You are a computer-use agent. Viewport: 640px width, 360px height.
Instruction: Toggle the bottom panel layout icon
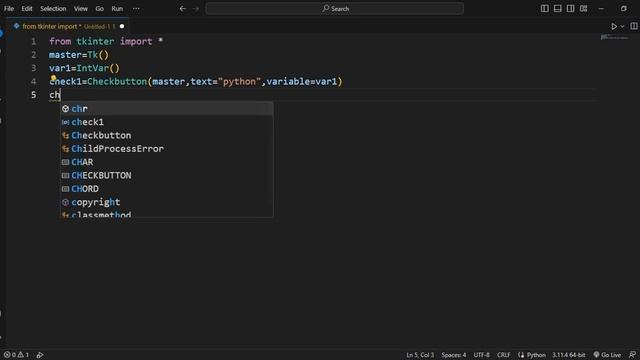(x=558, y=9)
